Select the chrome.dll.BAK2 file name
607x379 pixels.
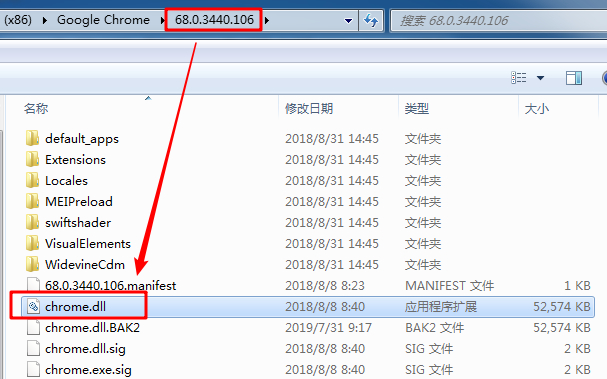point(92,328)
